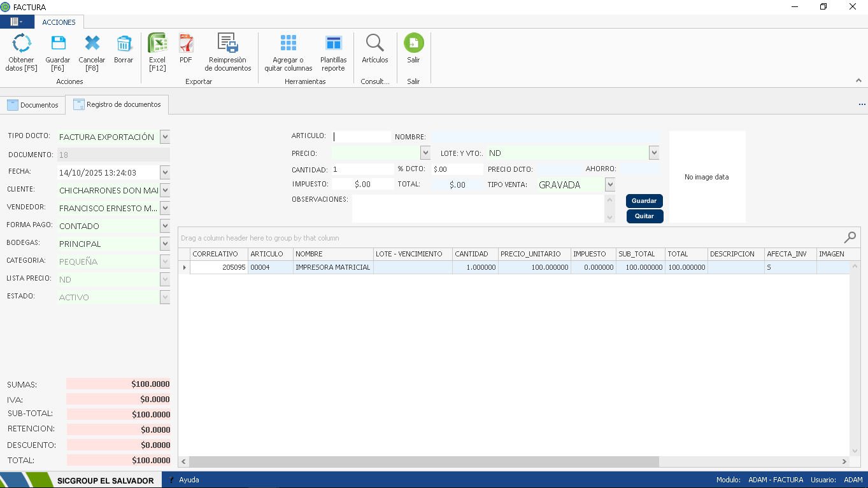The image size is (868, 488).
Task: Open the CLIENTE dropdown list
Action: point(165,190)
